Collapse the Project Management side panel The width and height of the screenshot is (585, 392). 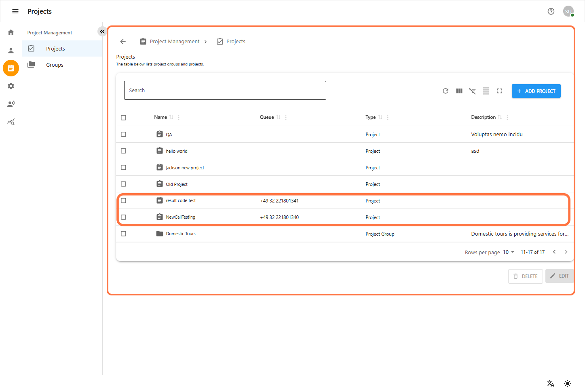pyautogui.click(x=102, y=32)
